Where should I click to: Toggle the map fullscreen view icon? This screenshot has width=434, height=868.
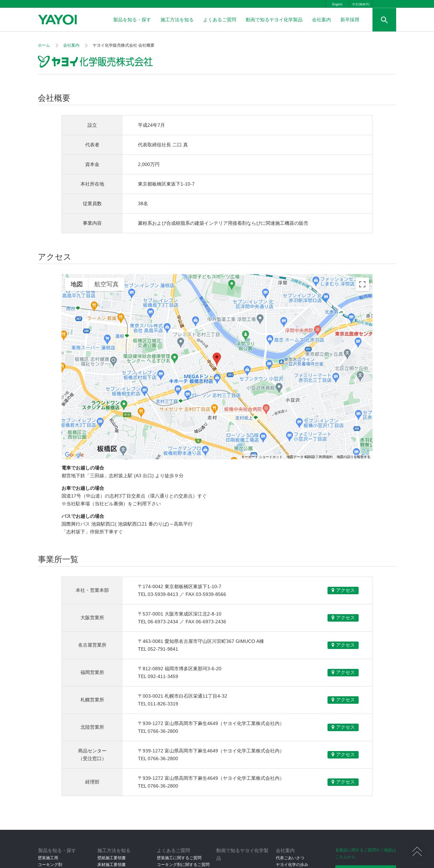pos(362,284)
